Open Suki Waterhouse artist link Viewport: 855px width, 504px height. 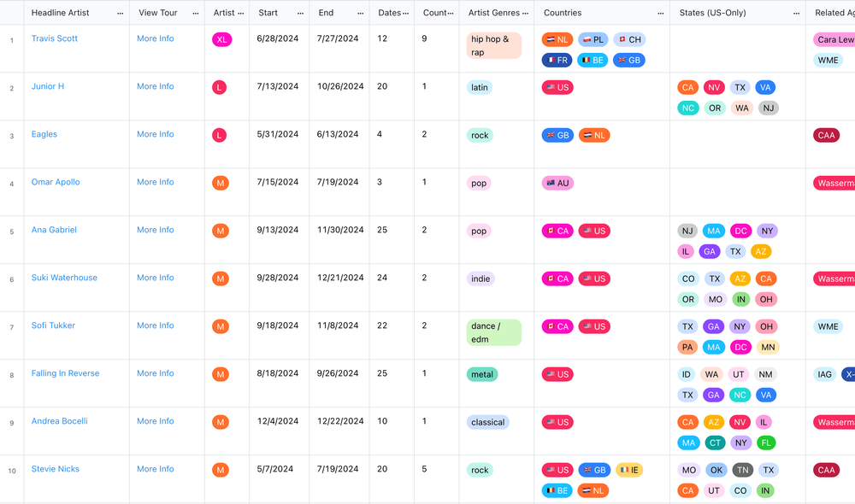tap(64, 278)
